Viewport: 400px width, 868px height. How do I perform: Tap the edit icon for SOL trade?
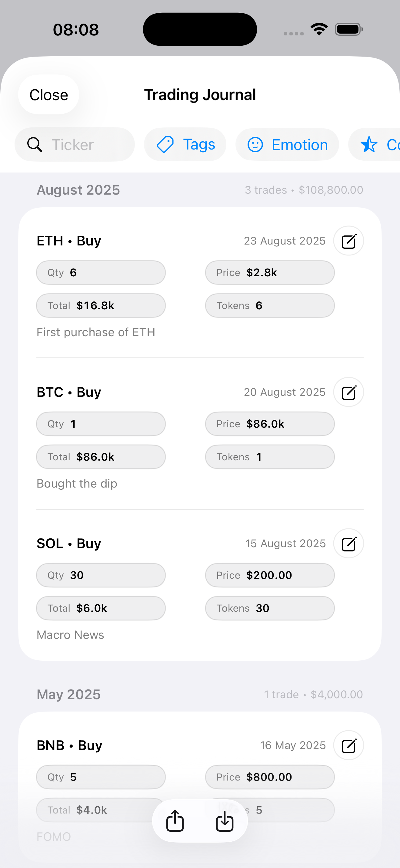(348, 544)
